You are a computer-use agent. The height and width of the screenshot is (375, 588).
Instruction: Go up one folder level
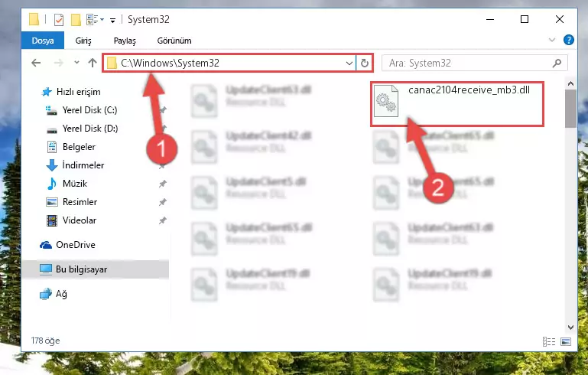pos(93,63)
